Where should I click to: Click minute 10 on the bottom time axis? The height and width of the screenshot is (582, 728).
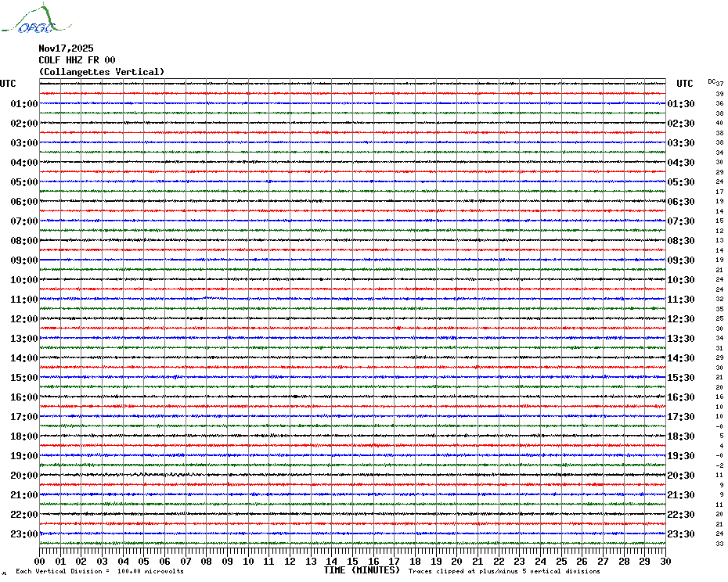[248, 561]
